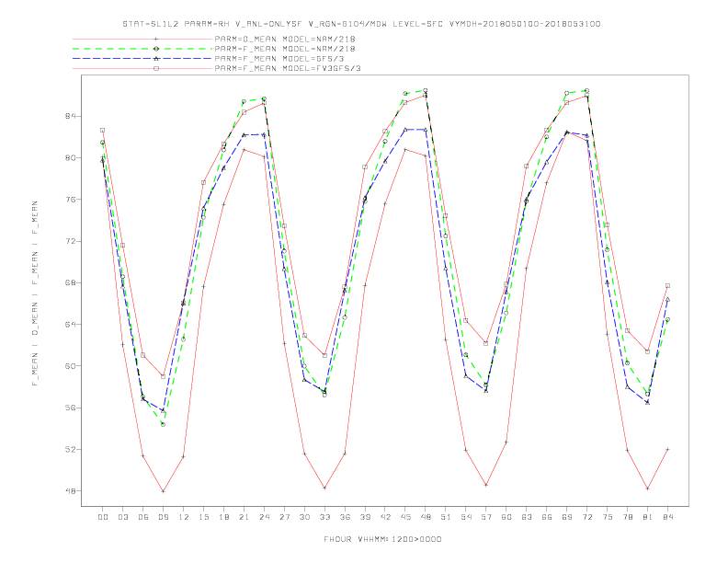Click x-axis tick label 30
Image resolution: width=728 pixels, height=563 pixels.
[304, 517]
